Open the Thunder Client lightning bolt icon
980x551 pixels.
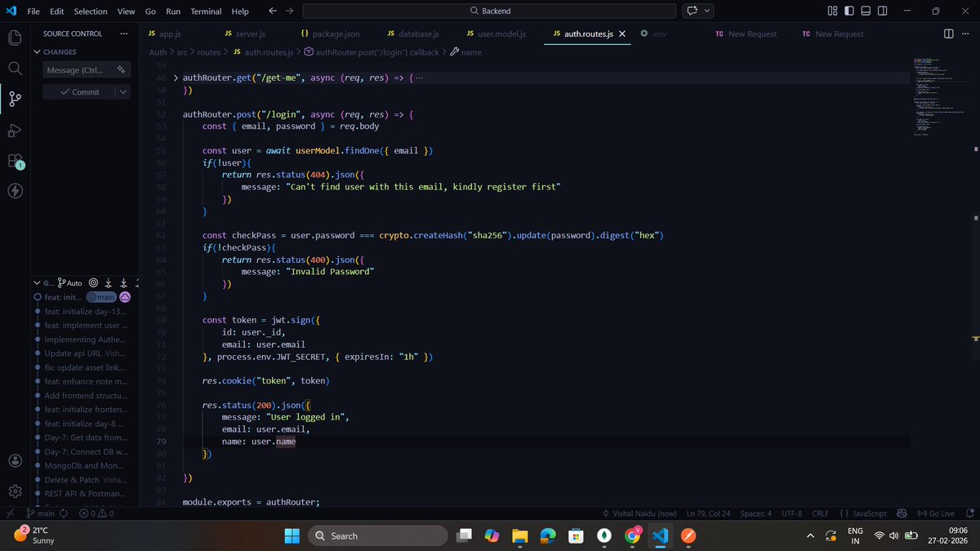[15, 191]
